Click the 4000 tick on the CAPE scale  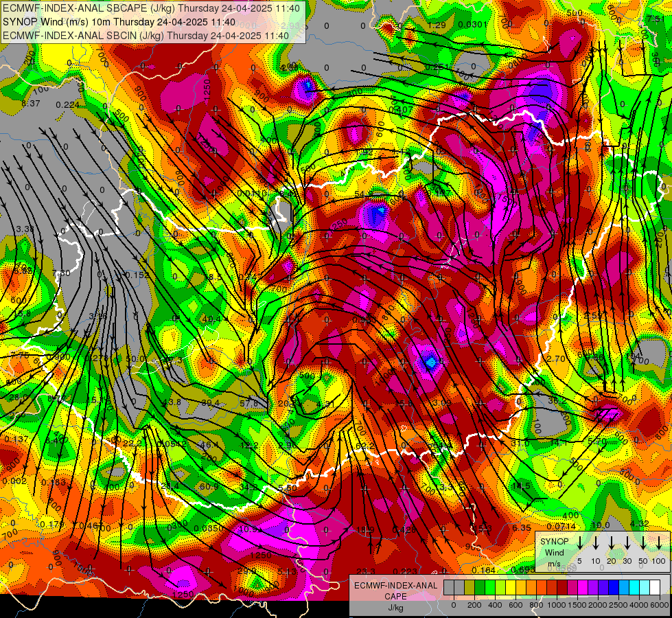(x=639, y=605)
